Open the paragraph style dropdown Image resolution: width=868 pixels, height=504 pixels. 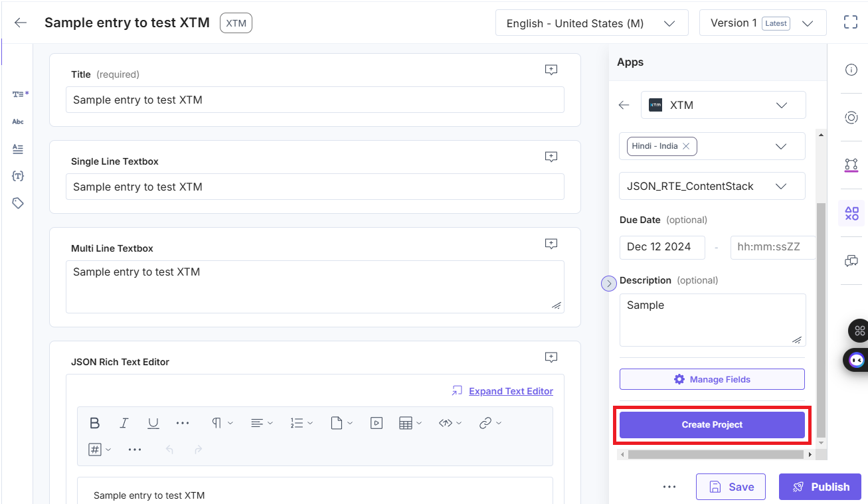[x=222, y=423]
